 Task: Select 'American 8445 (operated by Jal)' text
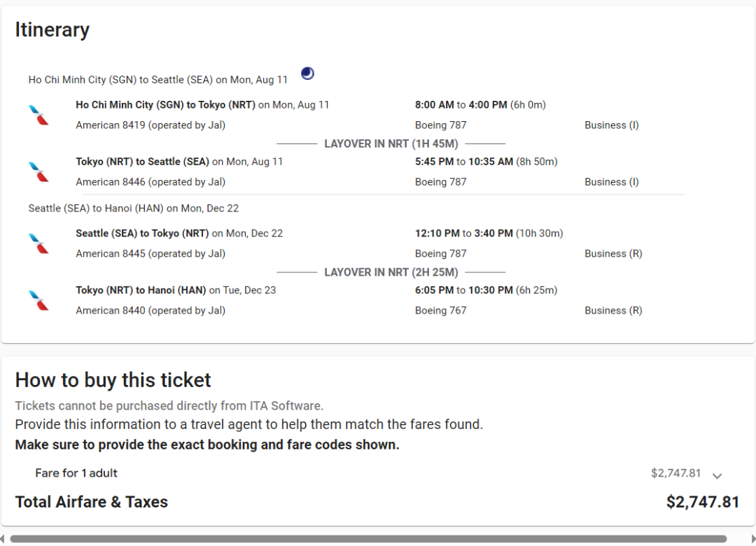tap(150, 253)
